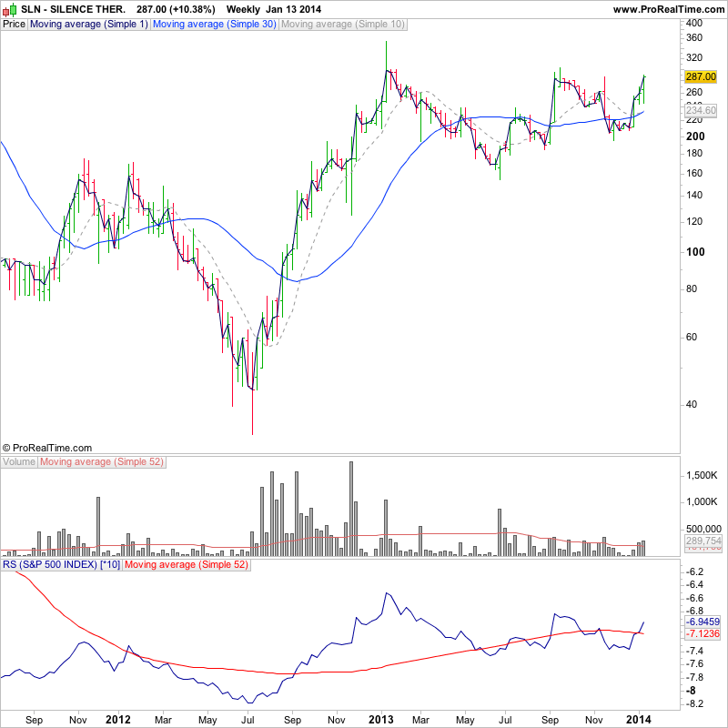Click the 2014 year label on time axis

click(x=639, y=720)
